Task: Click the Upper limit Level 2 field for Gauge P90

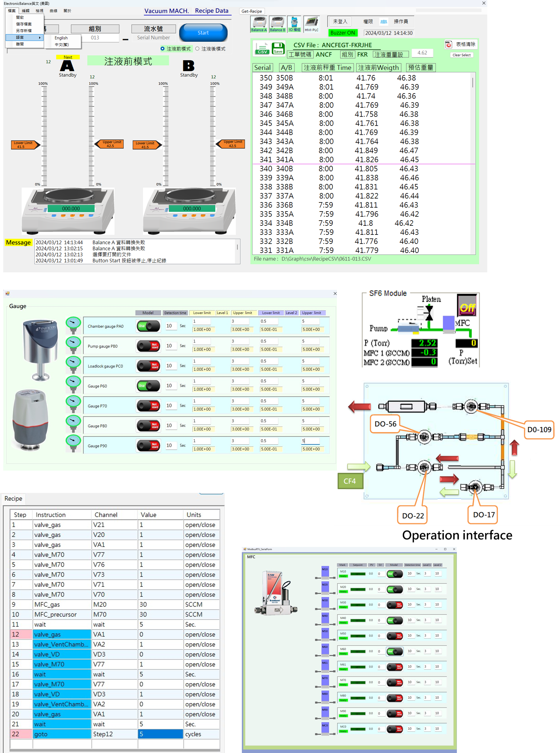Action: [310, 441]
